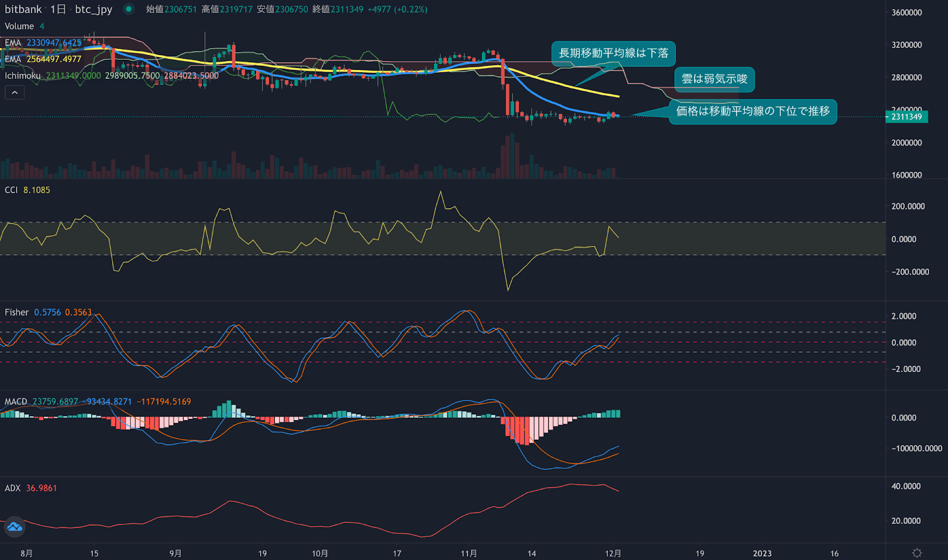
Task: Click the 2023 label on time axis
Action: (762, 553)
